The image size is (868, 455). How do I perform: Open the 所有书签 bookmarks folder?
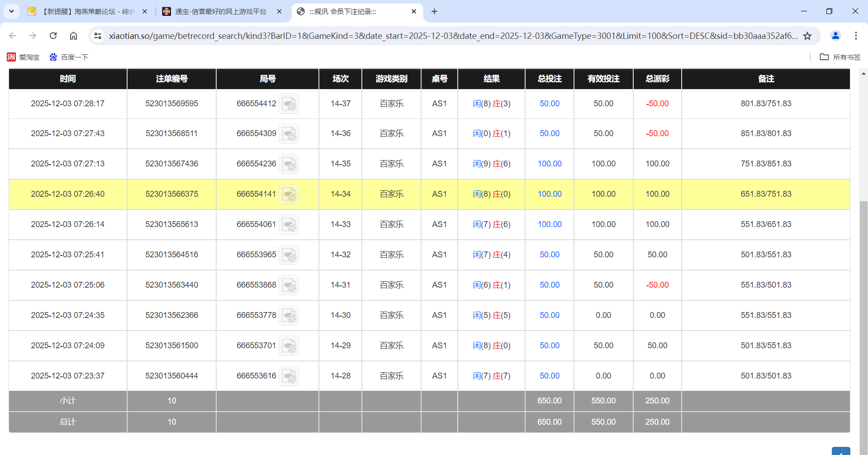[840, 57]
